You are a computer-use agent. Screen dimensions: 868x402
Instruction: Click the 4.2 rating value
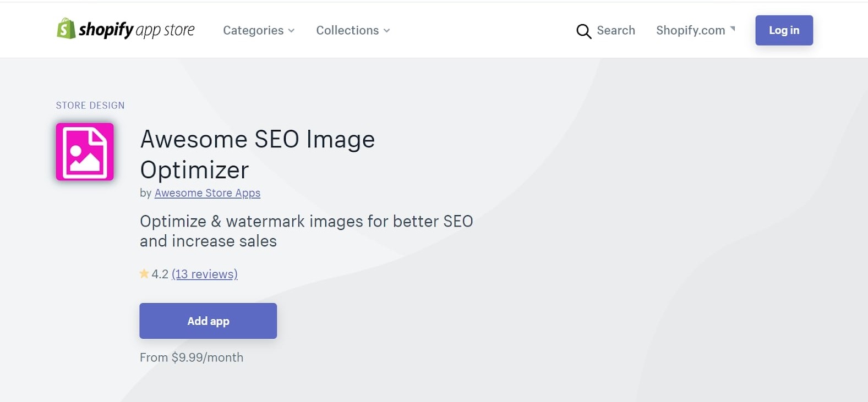[160, 274]
